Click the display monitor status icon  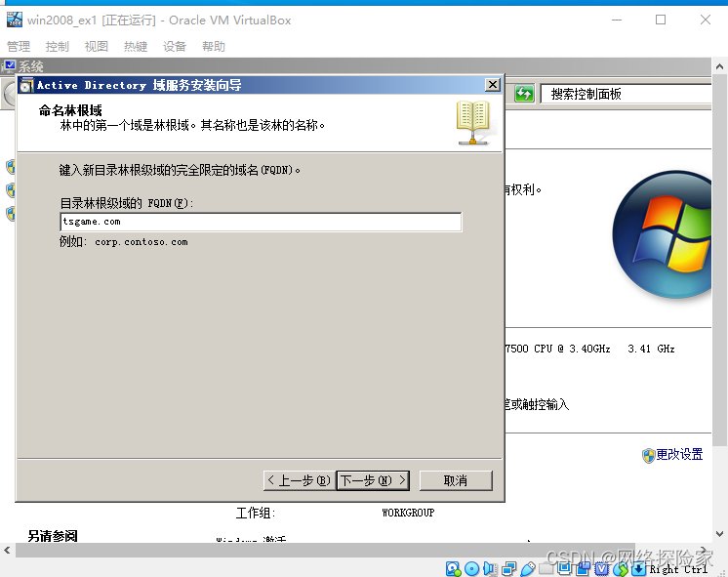pyautogui.click(x=565, y=567)
